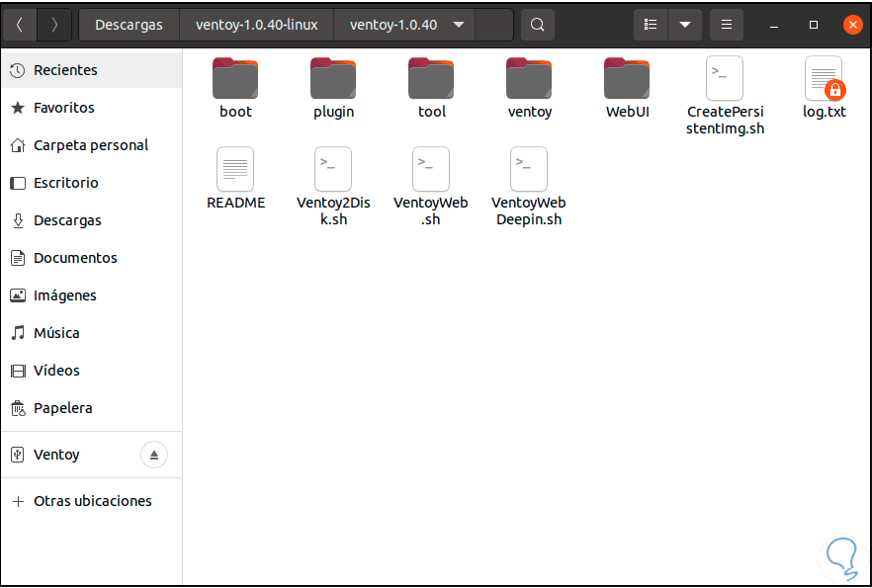Screen dimensions: 872x588
Task: Select the plugin folder icon
Action: coord(333,78)
